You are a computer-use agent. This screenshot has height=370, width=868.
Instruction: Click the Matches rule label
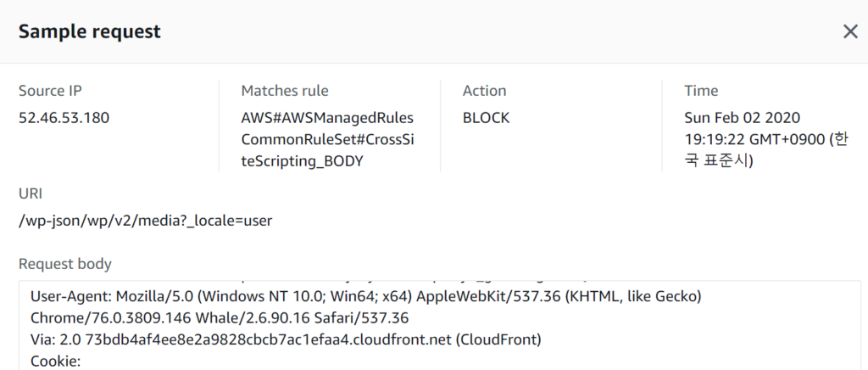pyautogui.click(x=285, y=91)
